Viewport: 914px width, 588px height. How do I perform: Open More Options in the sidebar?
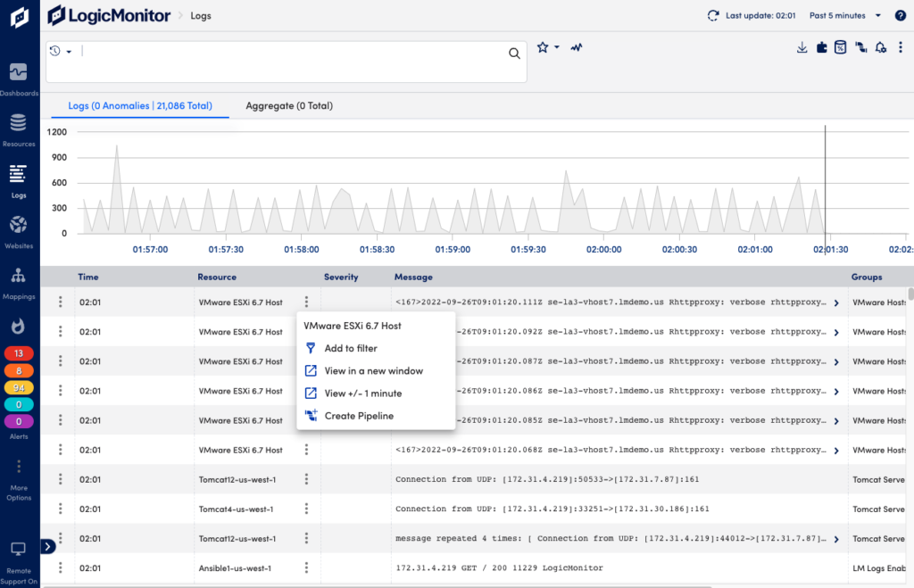tap(19, 480)
